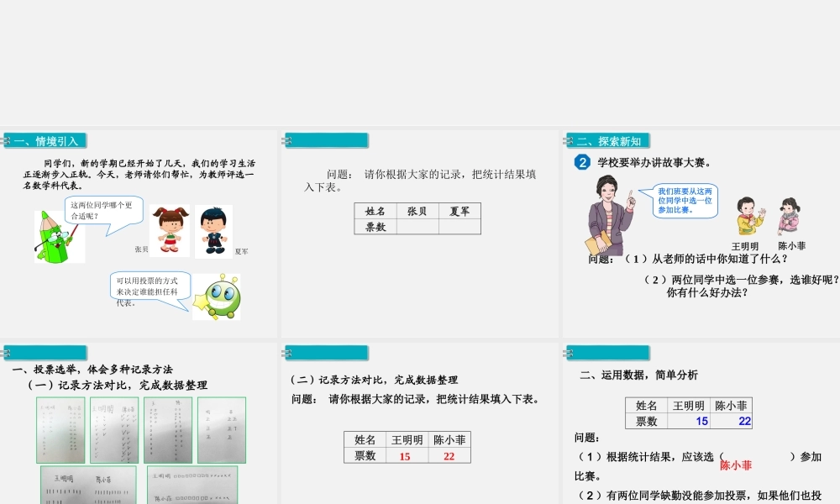The height and width of the screenshot is (504, 840).
Task: Click the green pencil teacher character
Action: tap(55, 237)
